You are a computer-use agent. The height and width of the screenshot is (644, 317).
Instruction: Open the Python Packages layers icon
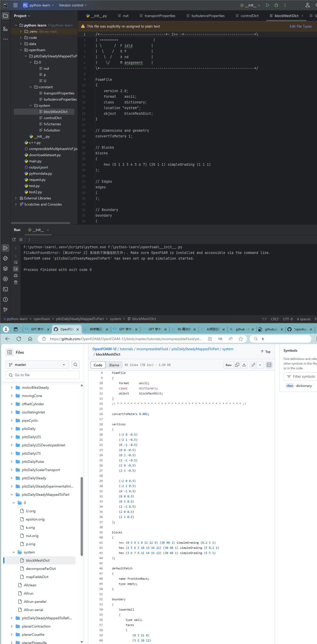(5, 269)
